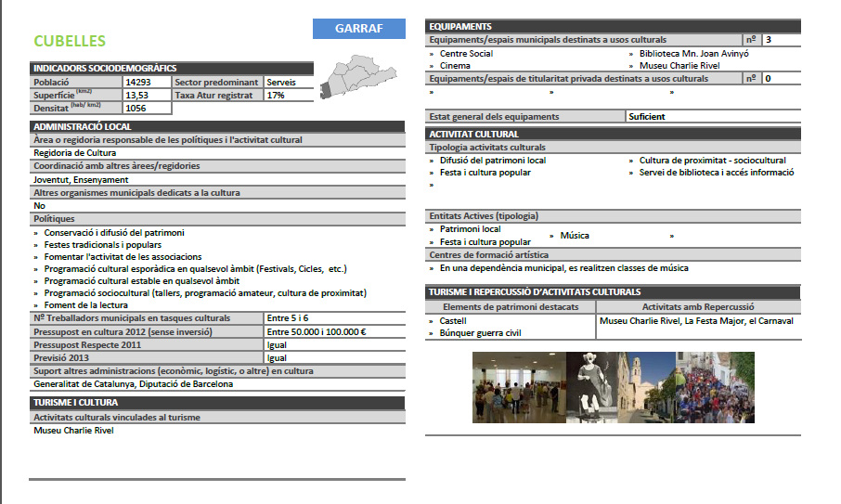Select the Foment de la lectura item
This screenshot has height=504, width=841.
click(85, 305)
